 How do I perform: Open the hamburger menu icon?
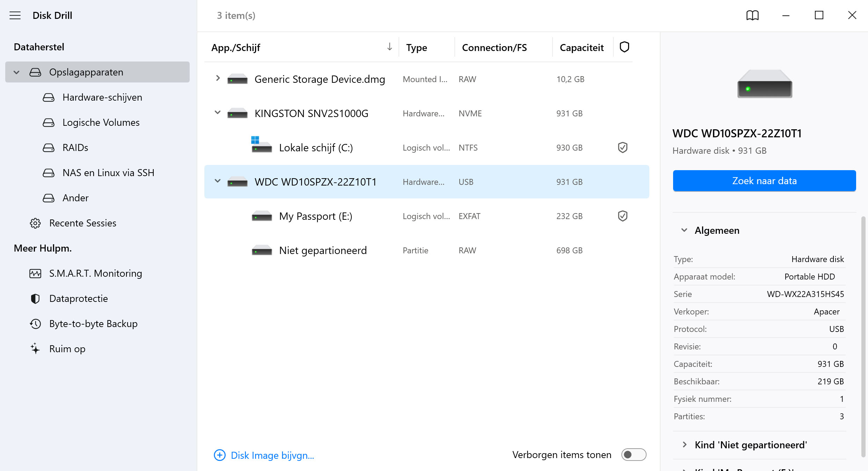(x=15, y=15)
